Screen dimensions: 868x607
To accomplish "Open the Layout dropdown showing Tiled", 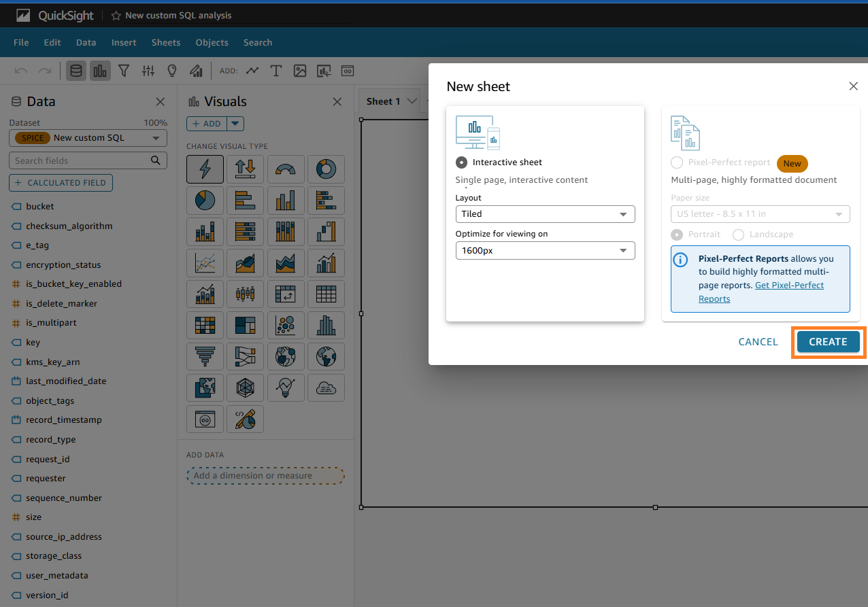I will (x=545, y=213).
